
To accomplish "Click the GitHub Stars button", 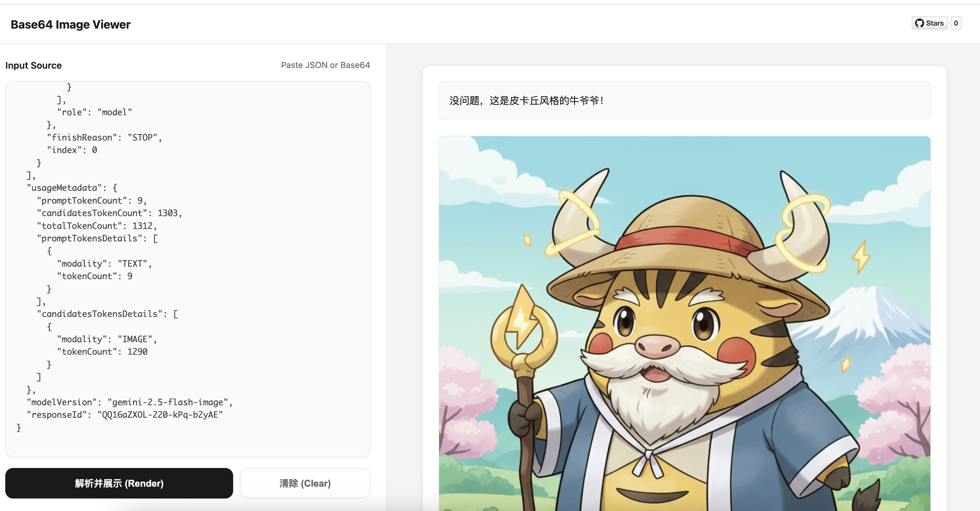I will pos(929,23).
